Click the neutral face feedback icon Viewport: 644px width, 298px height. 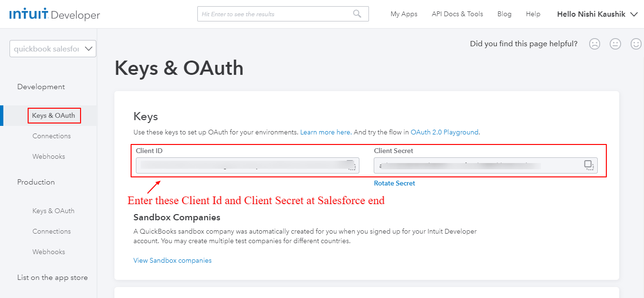(x=615, y=44)
